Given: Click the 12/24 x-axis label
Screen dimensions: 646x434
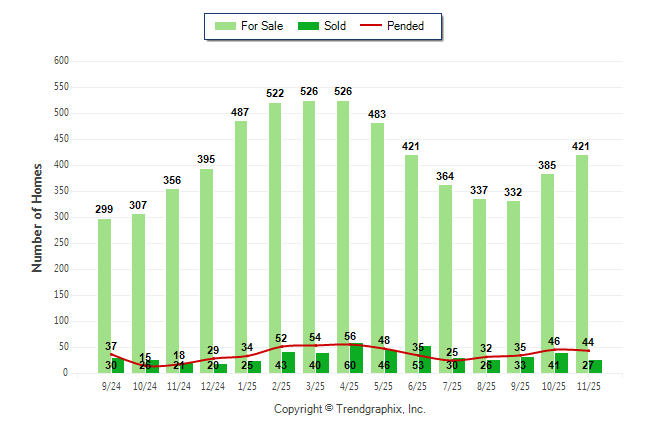Looking at the screenshot, I should click(x=213, y=388).
